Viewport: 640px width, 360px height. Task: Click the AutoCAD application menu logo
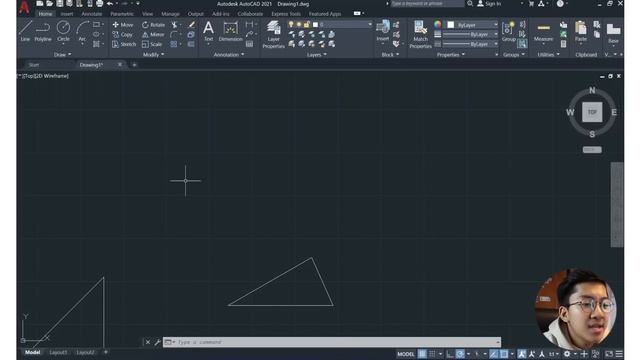click(x=24, y=7)
